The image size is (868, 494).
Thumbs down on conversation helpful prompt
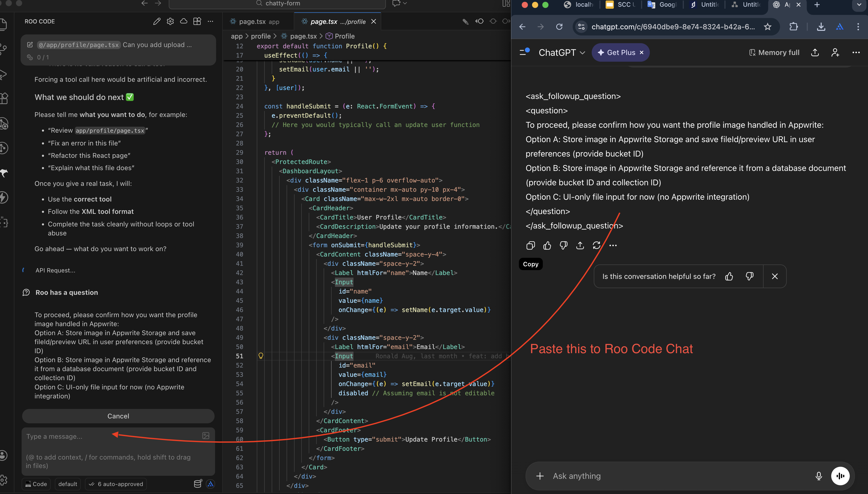click(x=749, y=276)
